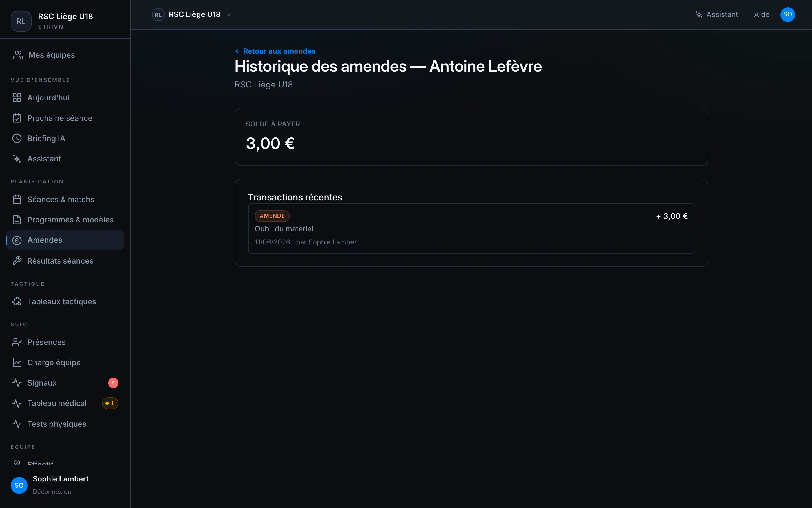Click the Signaux pulse icon
Viewport: 812px width, 508px height.
click(x=17, y=383)
